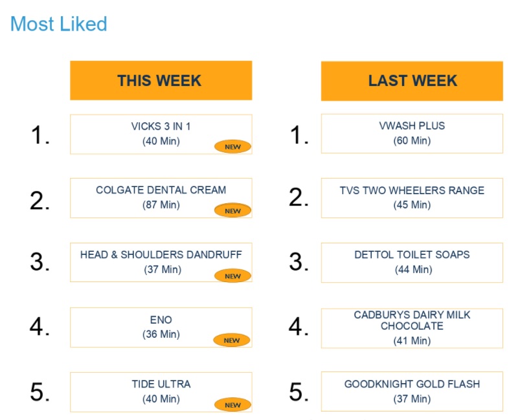Open the VICKS 3 IN 1 entry

pos(161,126)
